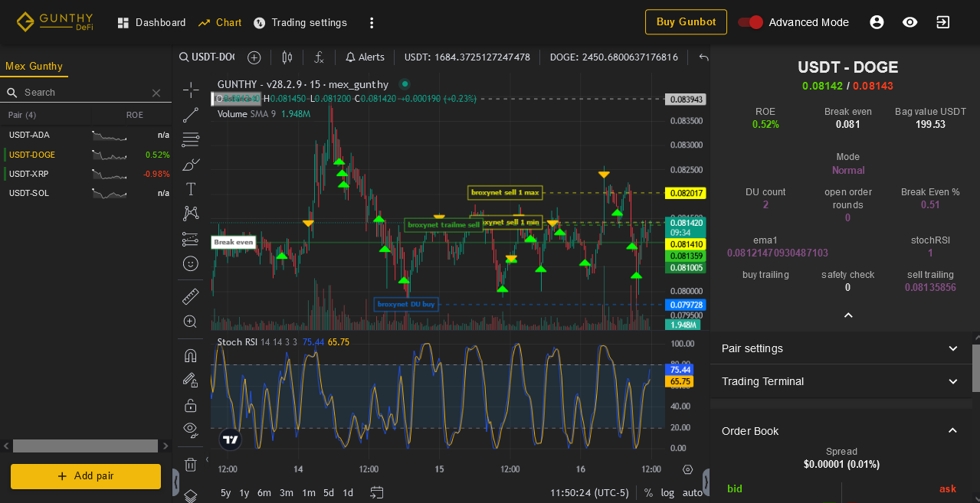
Task: Open the three-dot more menu
Action: pos(372,23)
